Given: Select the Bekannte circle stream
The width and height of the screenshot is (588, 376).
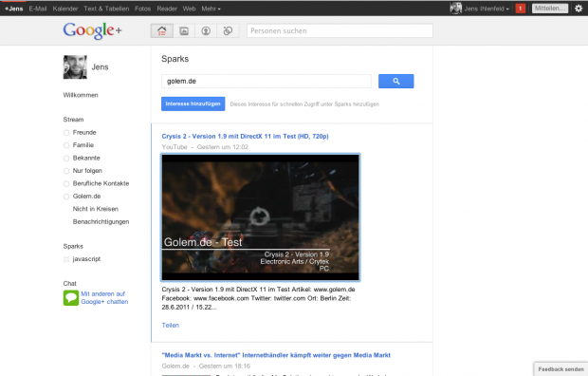Looking at the screenshot, I should (x=86, y=159).
